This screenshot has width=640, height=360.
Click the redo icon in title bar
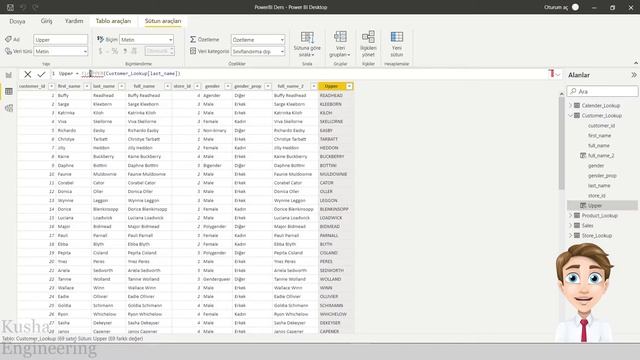pyautogui.click(x=36, y=7)
